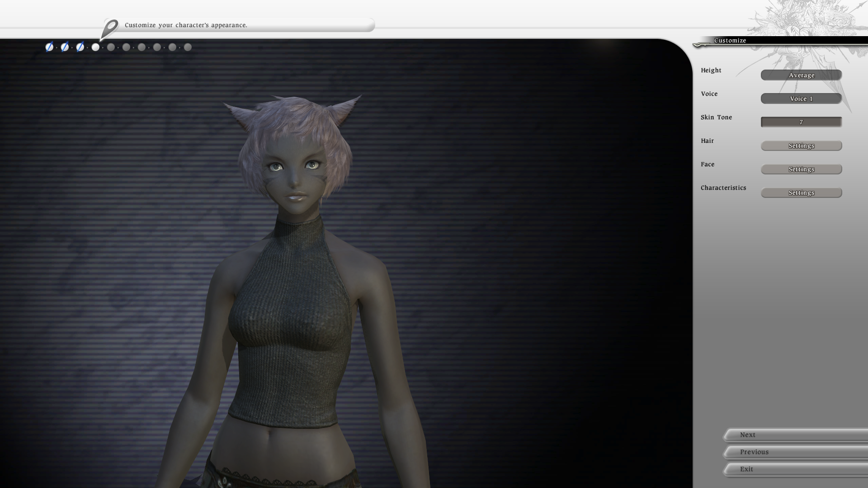Open Hair Settings
The image size is (868, 488).
801,145
